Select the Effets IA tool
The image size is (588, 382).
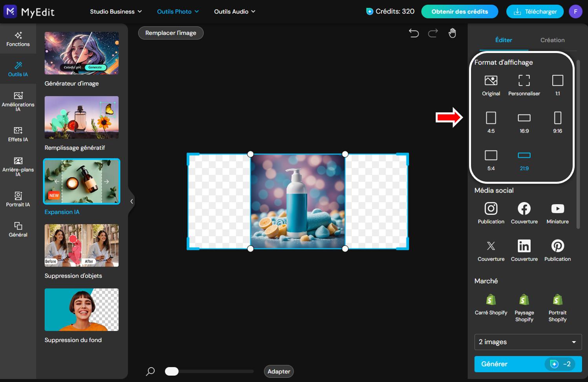coord(18,133)
